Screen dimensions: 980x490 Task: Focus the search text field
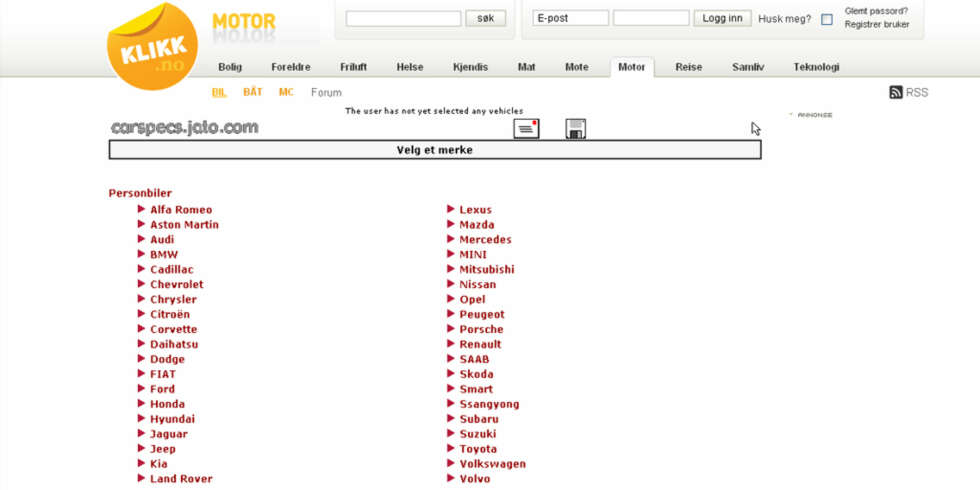(x=404, y=18)
